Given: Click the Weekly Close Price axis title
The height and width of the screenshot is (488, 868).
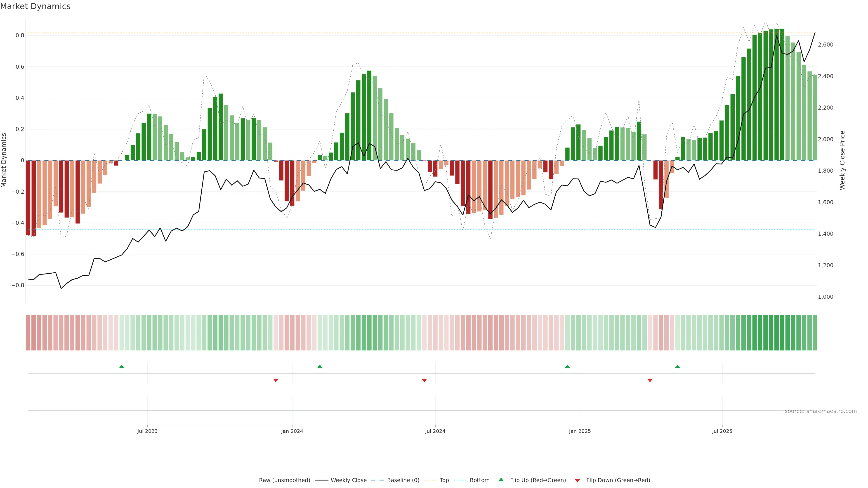Looking at the screenshot, I should 842,160.
